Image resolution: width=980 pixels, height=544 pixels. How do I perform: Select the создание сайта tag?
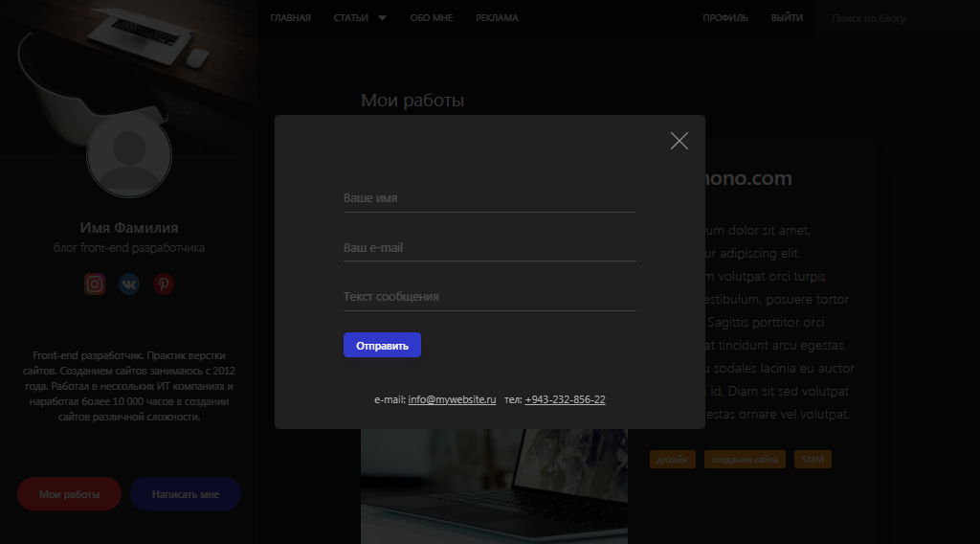point(745,459)
